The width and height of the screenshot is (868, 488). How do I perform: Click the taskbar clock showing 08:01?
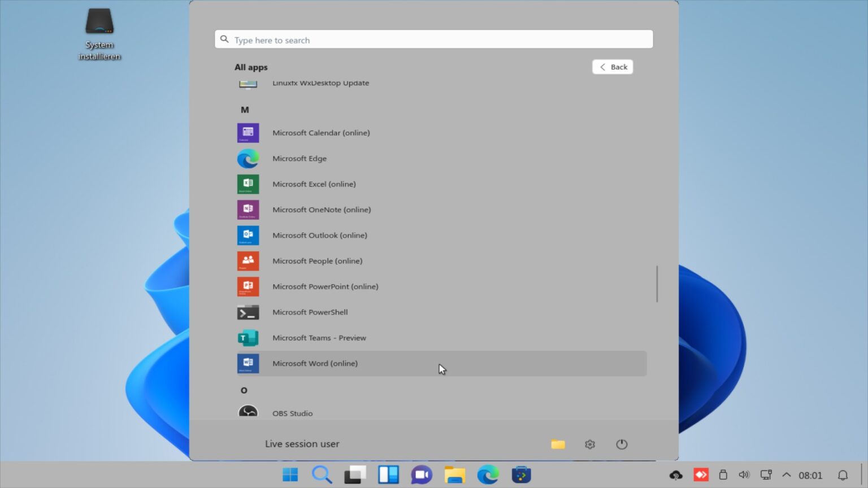pyautogui.click(x=810, y=476)
